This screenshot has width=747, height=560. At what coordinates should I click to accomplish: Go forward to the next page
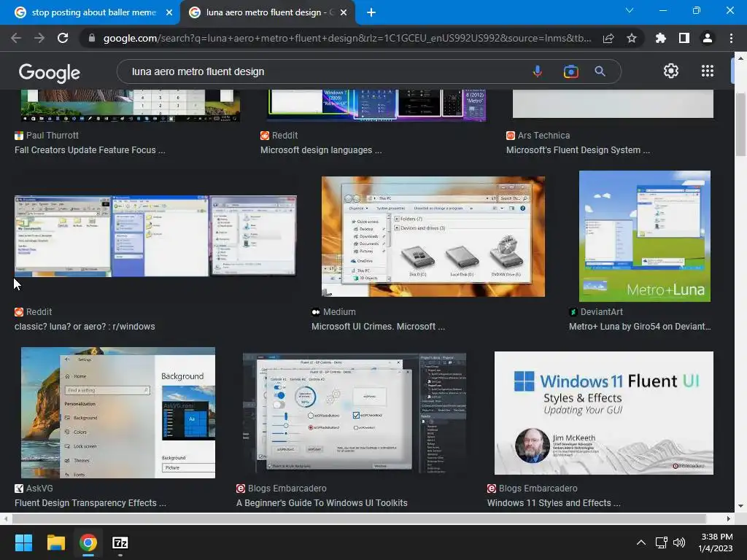[x=39, y=38]
